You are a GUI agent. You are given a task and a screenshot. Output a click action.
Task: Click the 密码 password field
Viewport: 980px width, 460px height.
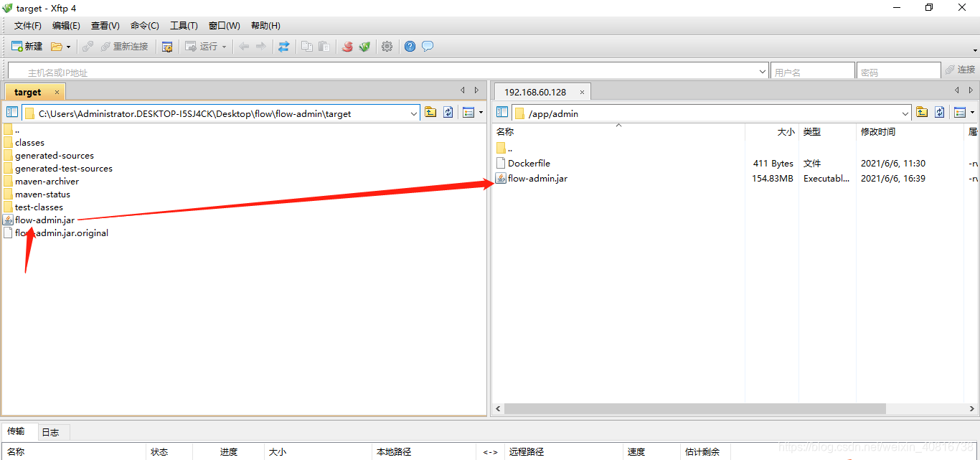[899, 72]
